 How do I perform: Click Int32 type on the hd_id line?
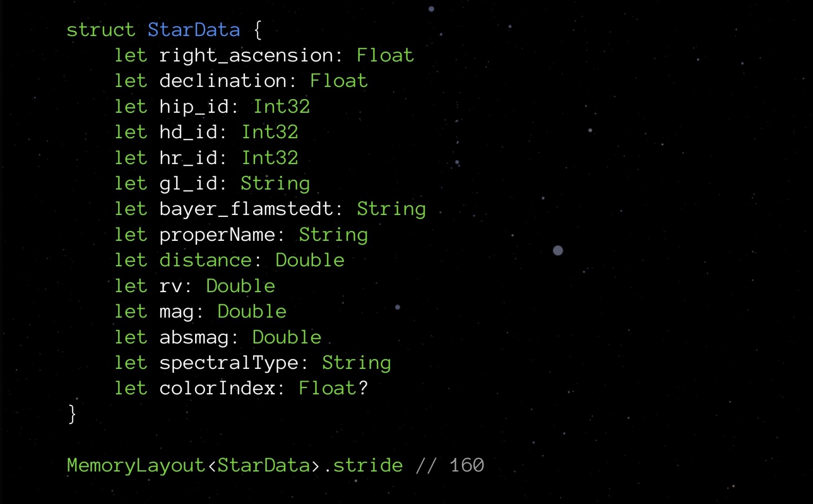point(270,132)
